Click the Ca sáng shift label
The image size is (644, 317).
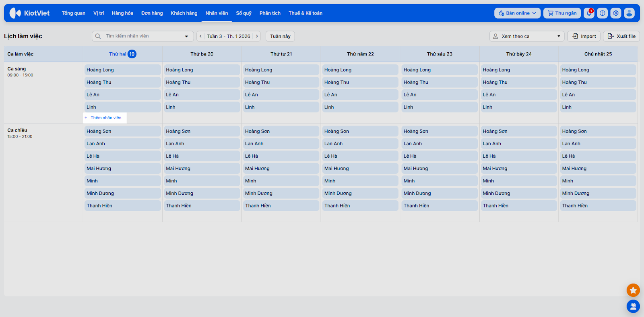pyautogui.click(x=17, y=69)
